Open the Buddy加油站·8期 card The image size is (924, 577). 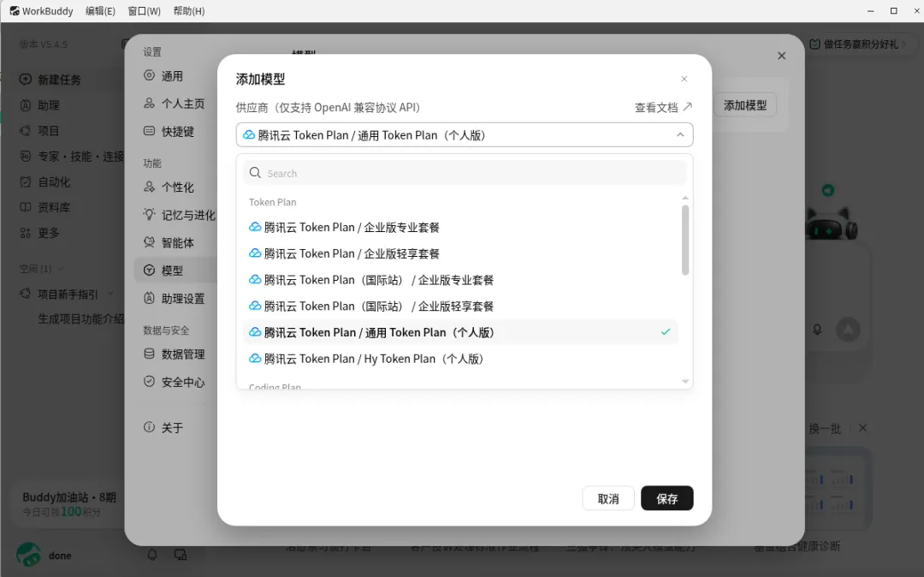[x=69, y=504]
